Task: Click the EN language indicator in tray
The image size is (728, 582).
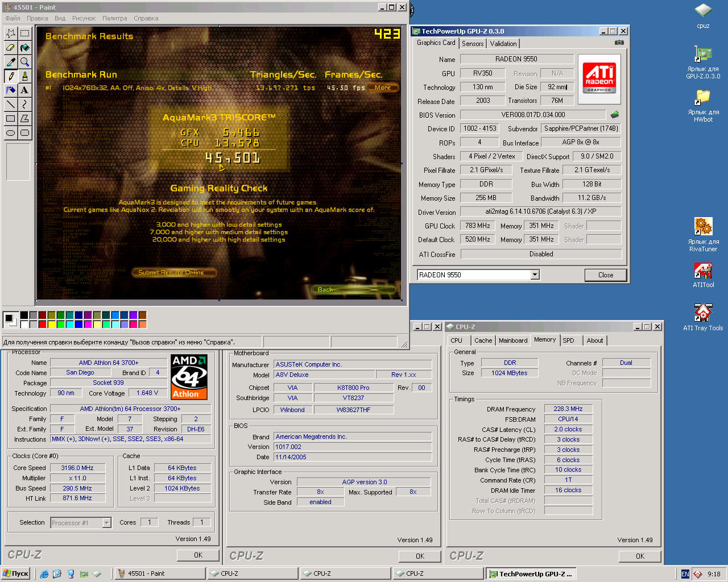Action: [x=685, y=574]
